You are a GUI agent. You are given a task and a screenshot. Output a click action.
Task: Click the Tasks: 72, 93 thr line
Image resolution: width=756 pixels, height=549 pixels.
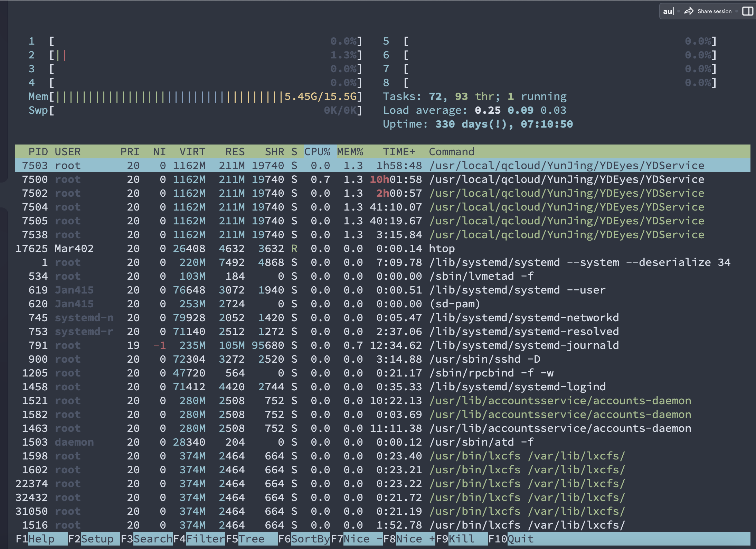pos(475,96)
